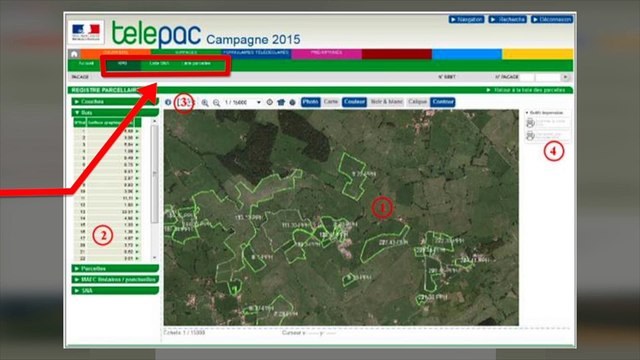Open the Liste parcelles submenu item
This screenshot has height=360, width=640.
197,64
